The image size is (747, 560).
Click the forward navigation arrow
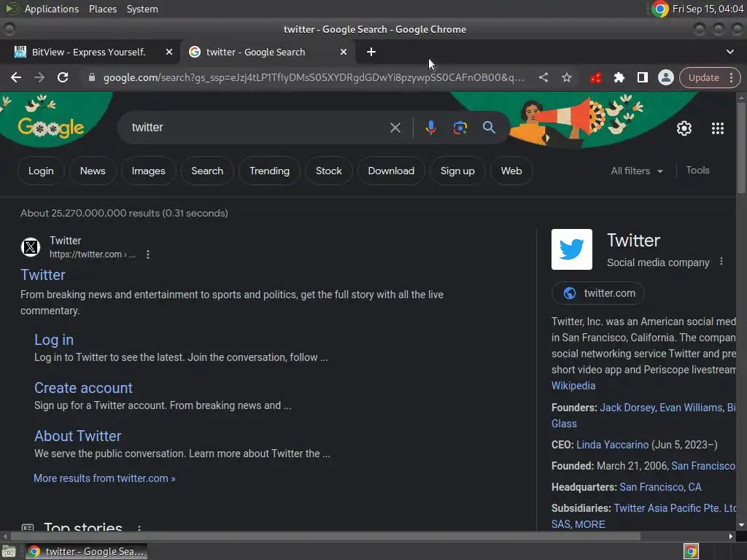tap(39, 77)
